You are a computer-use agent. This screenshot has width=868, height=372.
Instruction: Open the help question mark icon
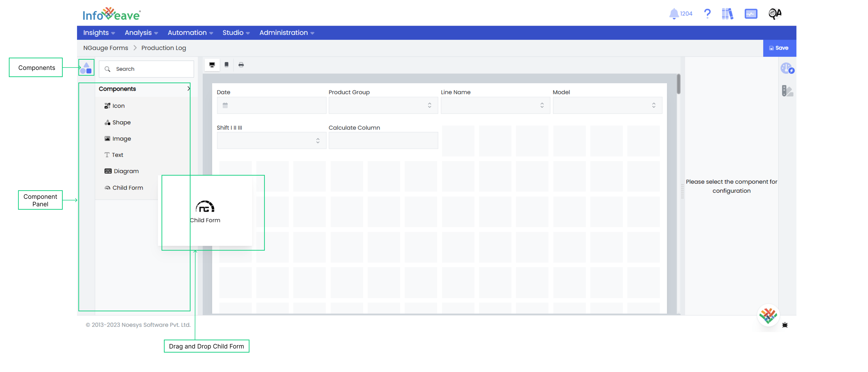[707, 14]
